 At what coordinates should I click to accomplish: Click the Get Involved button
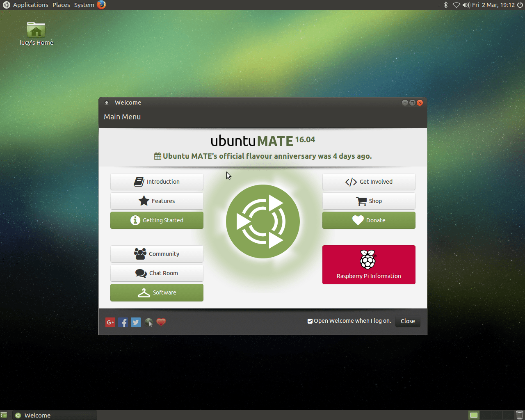[369, 182]
